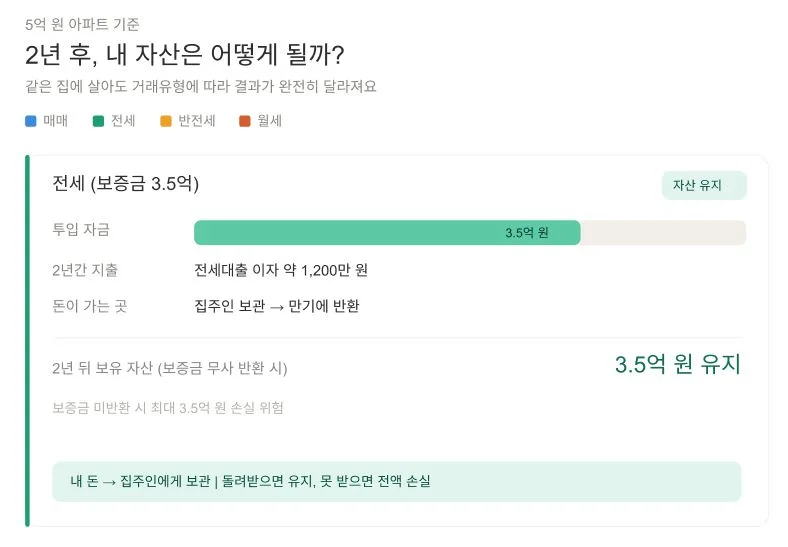Switch to the 반전세 legend label

point(197,122)
